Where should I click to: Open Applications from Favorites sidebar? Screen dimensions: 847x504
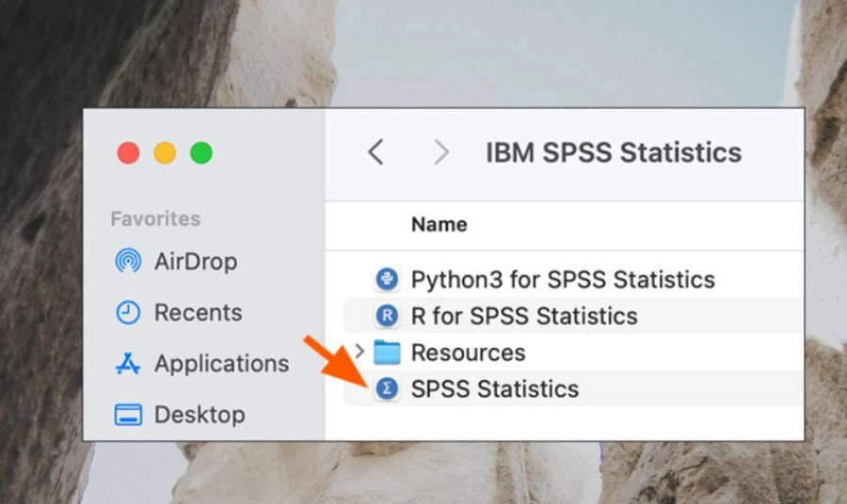tap(221, 364)
